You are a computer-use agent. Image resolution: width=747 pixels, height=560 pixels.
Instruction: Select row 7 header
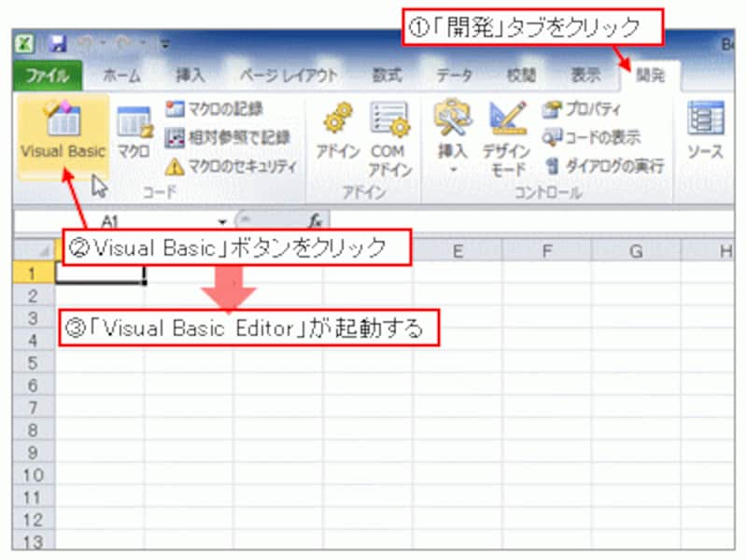point(35,408)
